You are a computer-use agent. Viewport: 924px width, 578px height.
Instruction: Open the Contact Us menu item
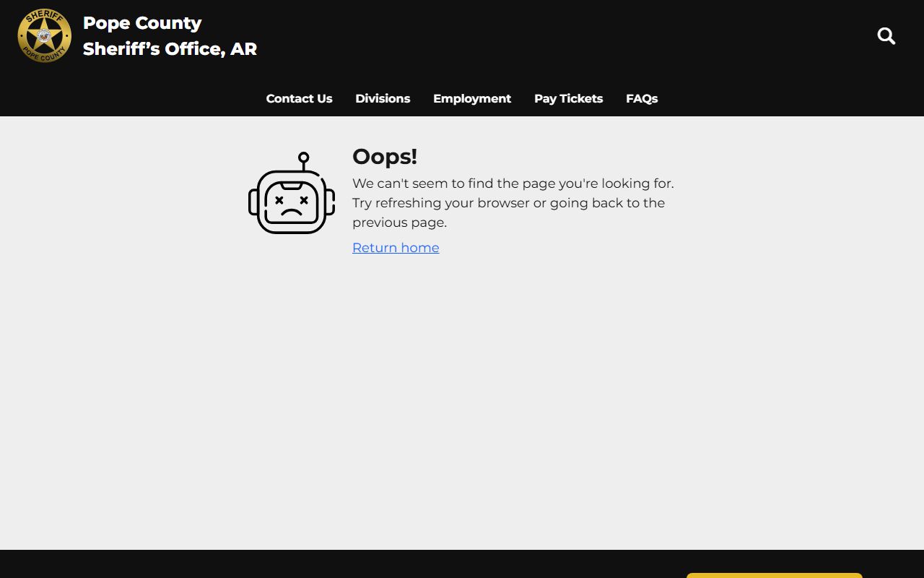[x=299, y=98]
